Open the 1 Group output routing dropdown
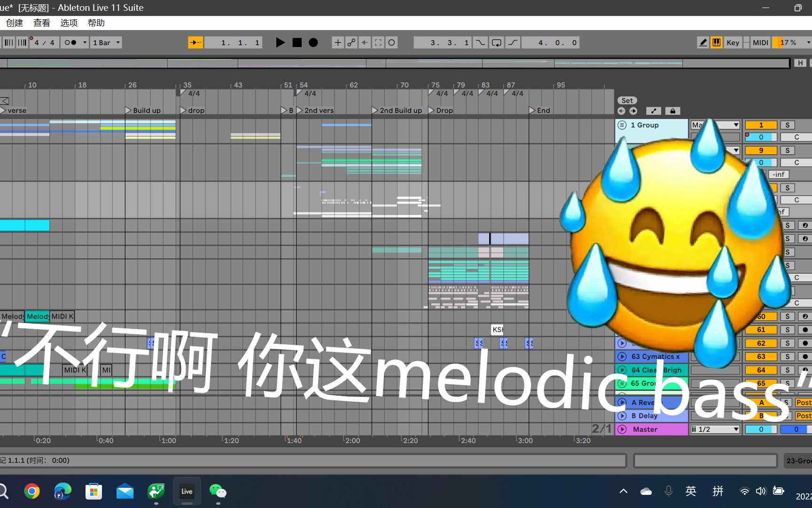Image resolution: width=812 pixels, height=508 pixels. 715,125
